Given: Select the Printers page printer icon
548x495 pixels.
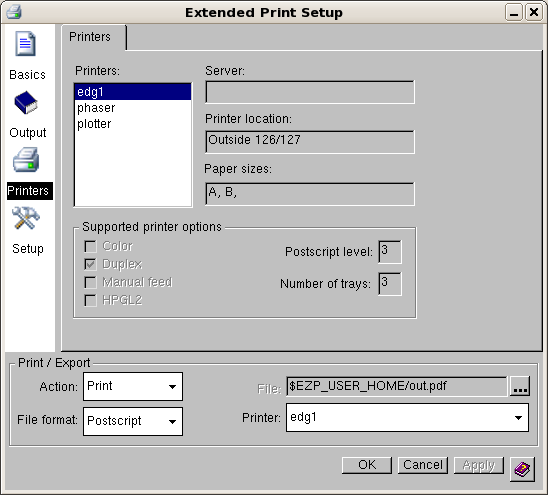Looking at the screenshot, I should click(26, 159).
